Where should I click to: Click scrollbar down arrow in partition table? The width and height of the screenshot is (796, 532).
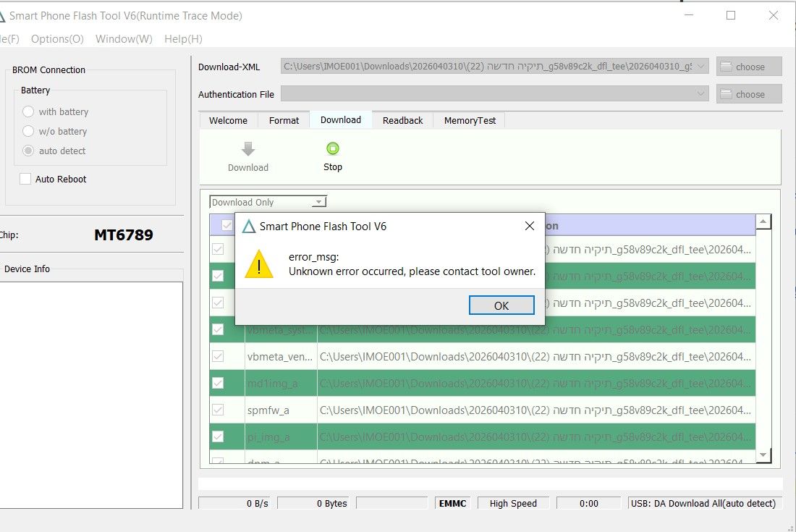[x=763, y=455]
